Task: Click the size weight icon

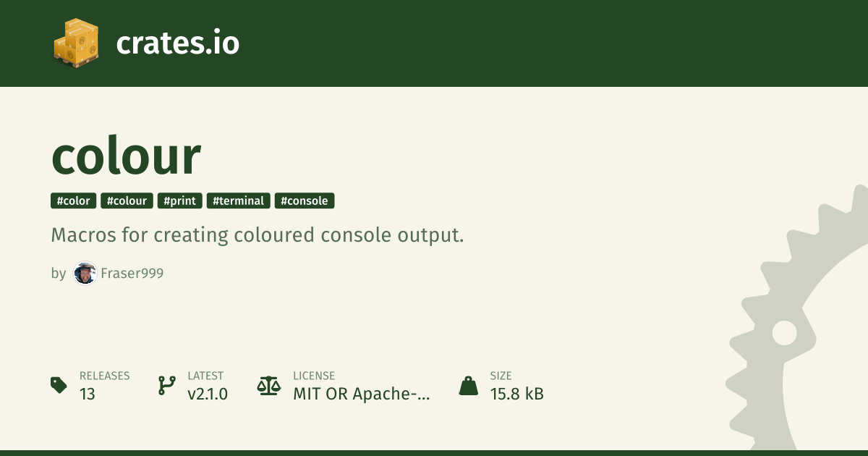Action: 469,385
